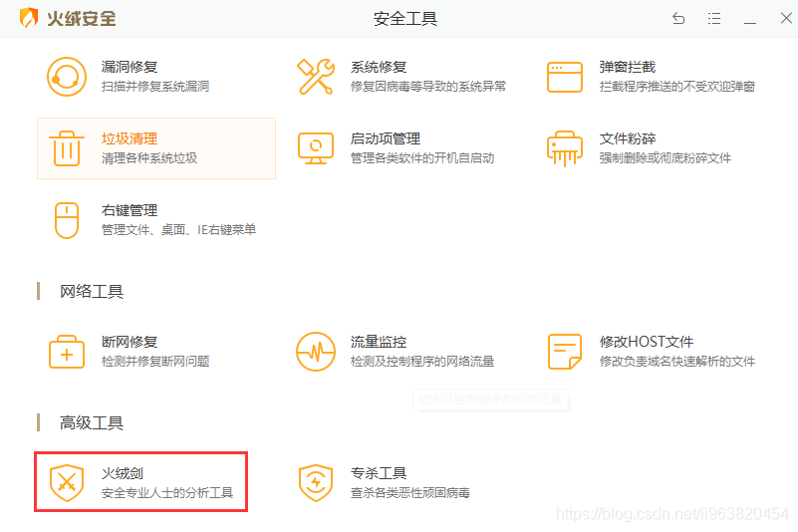798x532 pixels.
Task: Select 垃圾清理 highlighted title
Action: 130,139
